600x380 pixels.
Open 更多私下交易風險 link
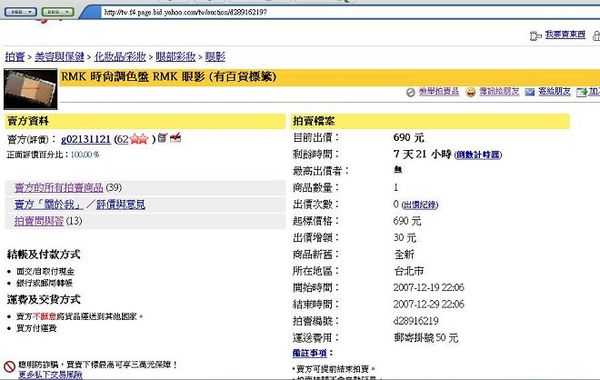(x=50, y=375)
